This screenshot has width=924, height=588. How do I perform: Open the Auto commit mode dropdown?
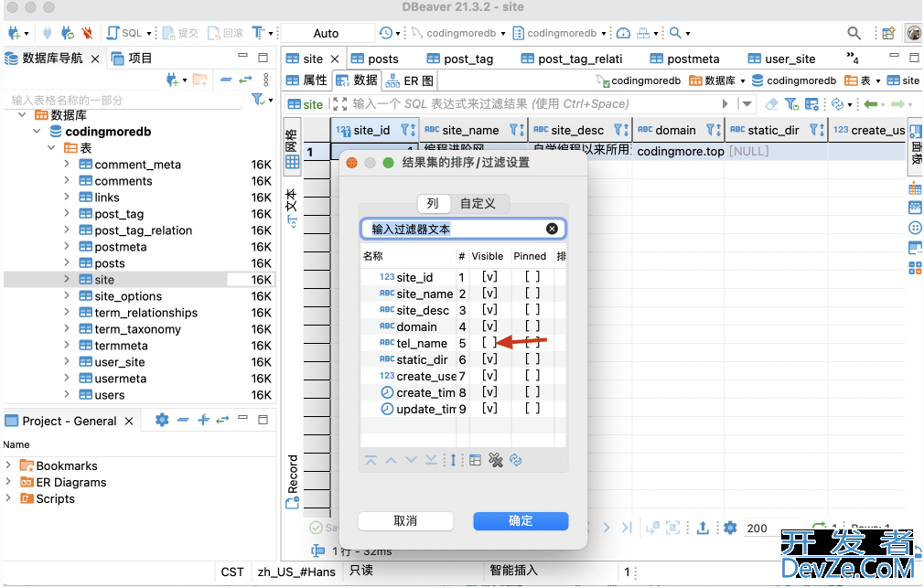(x=328, y=33)
